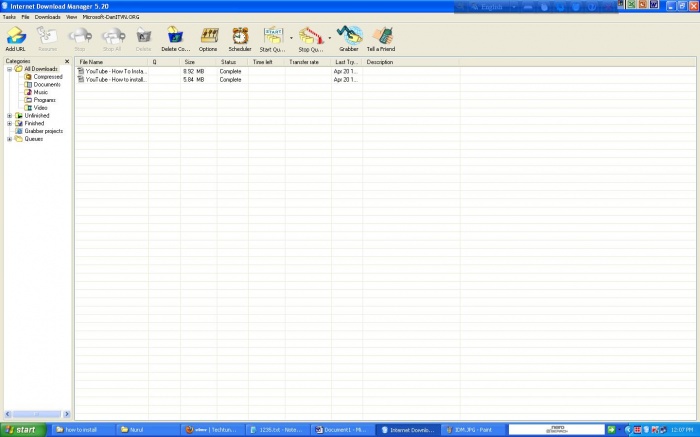The height and width of the screenshot is (437, 700).
Task: Open the Options tool icon
Action: pos(208,36)
